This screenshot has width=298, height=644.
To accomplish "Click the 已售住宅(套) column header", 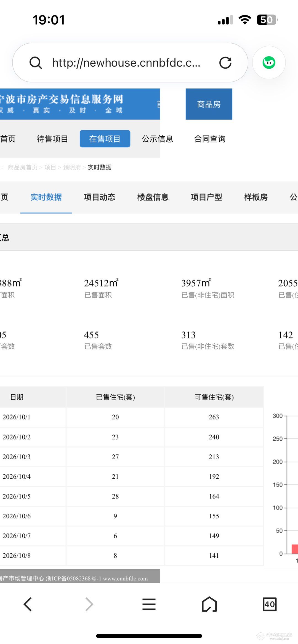I will click(115, 397).
